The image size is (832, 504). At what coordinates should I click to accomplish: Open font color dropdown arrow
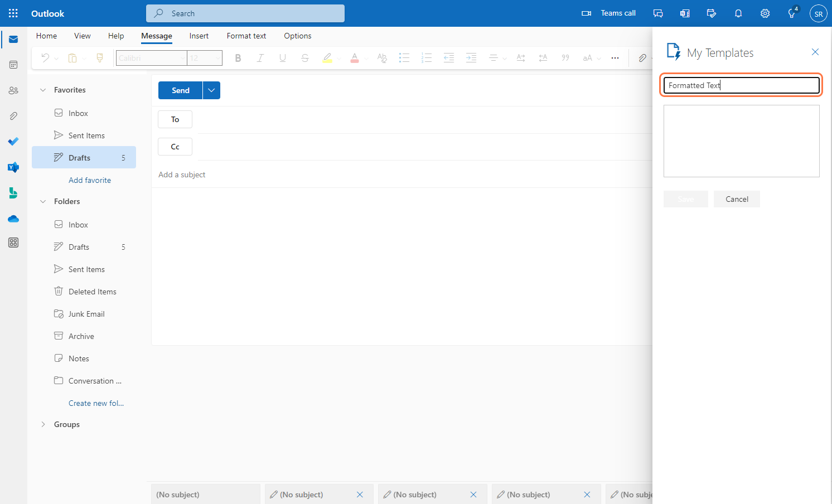tap(366, 58)
